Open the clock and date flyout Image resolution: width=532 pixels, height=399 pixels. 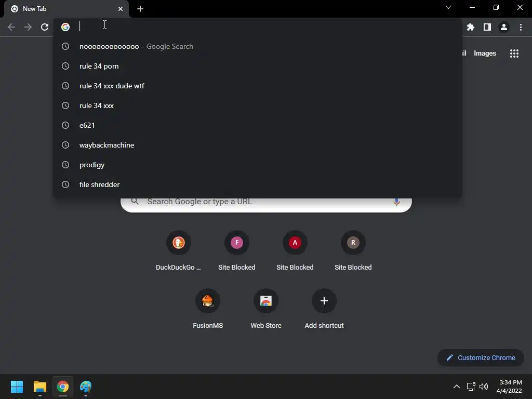[x=509, y=387]
